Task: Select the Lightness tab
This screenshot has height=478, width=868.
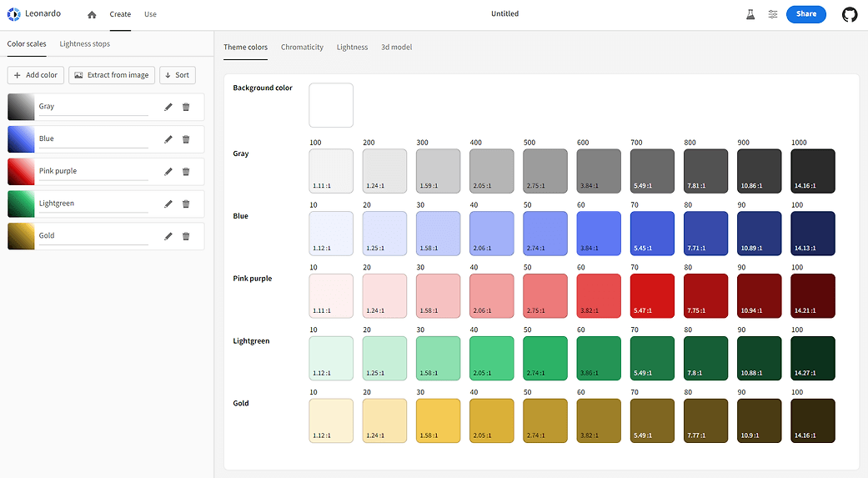Action: click(352, 48)
